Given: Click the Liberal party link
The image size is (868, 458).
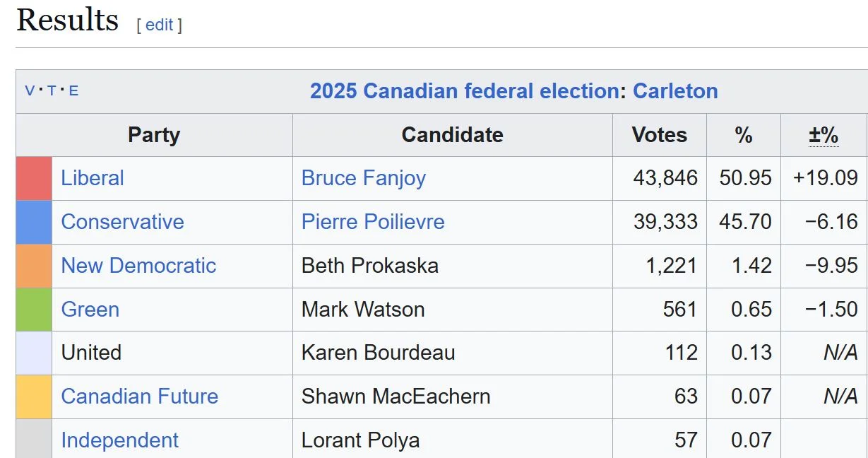Looking at the screenshot, I should pyautogui.click(x=93, y=178).
